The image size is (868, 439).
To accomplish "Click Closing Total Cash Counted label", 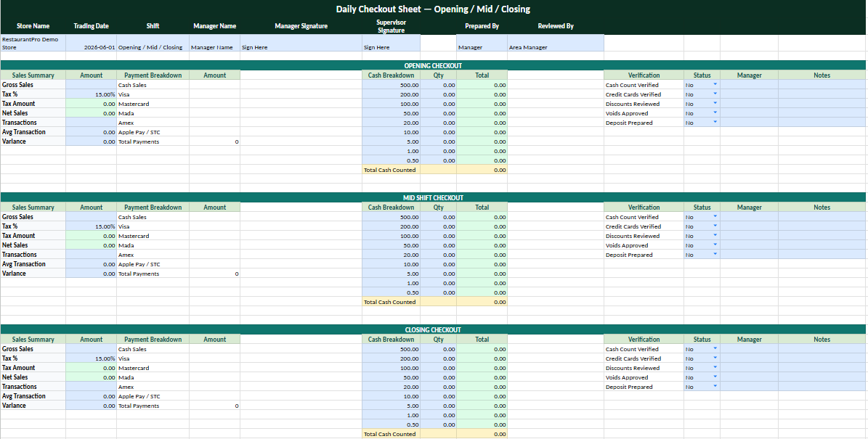I will coord(390,434).
